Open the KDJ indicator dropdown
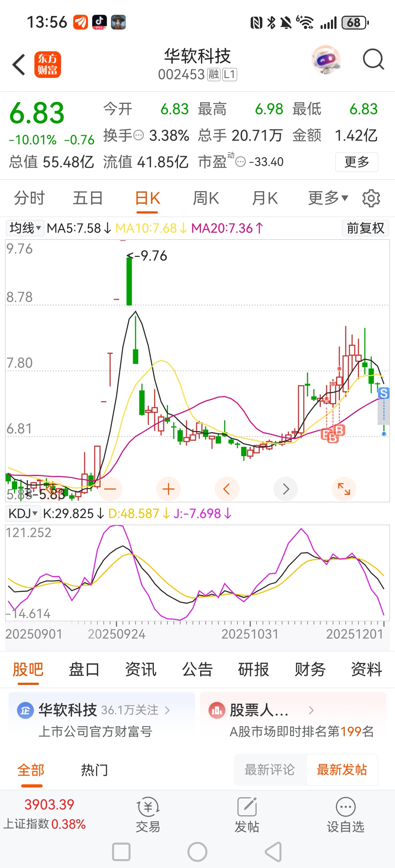395x868 pixels. pyautogui.click(x=23, y=514)
